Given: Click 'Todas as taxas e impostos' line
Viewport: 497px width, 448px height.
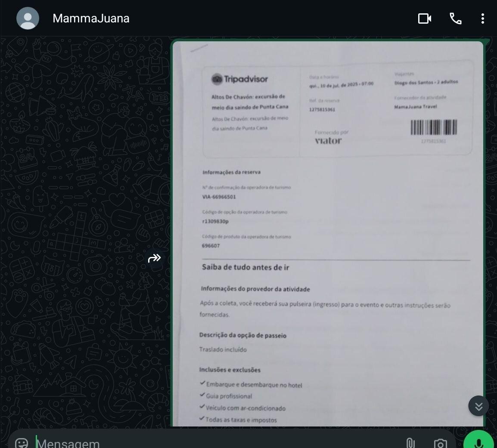Looking at the screenshot, I should [241, 420].
